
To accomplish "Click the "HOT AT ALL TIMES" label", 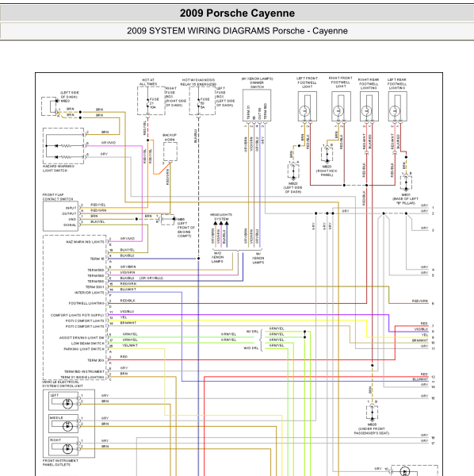I will 148,82.
